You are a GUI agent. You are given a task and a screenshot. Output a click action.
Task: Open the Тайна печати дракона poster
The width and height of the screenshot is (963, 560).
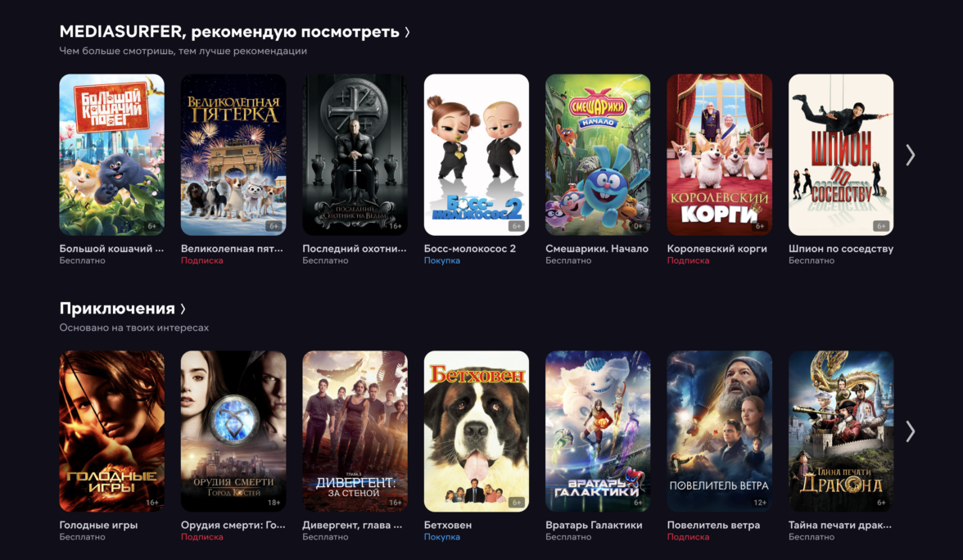[842, 431]
